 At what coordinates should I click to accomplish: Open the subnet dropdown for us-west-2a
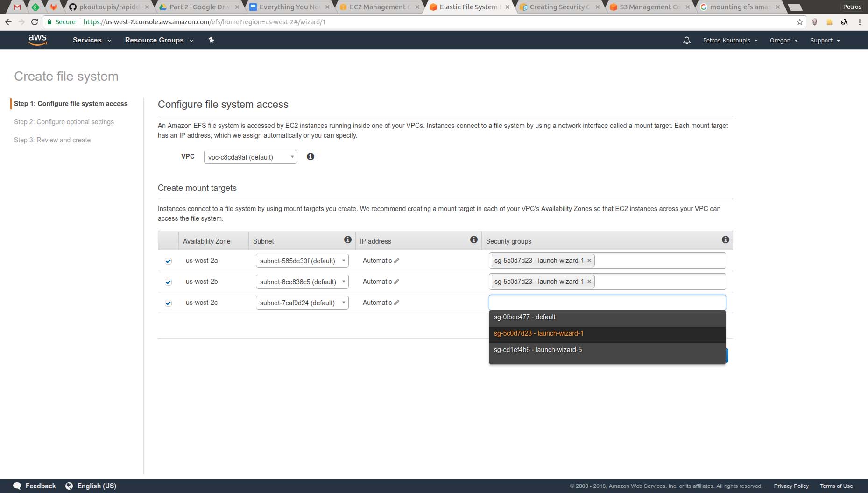[x=302, y=261]
